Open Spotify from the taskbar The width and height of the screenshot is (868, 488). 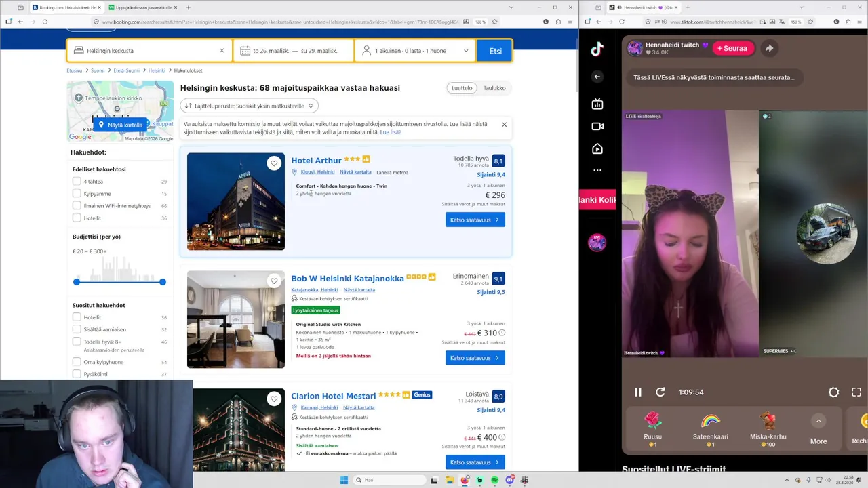click(x=494, y=480)
